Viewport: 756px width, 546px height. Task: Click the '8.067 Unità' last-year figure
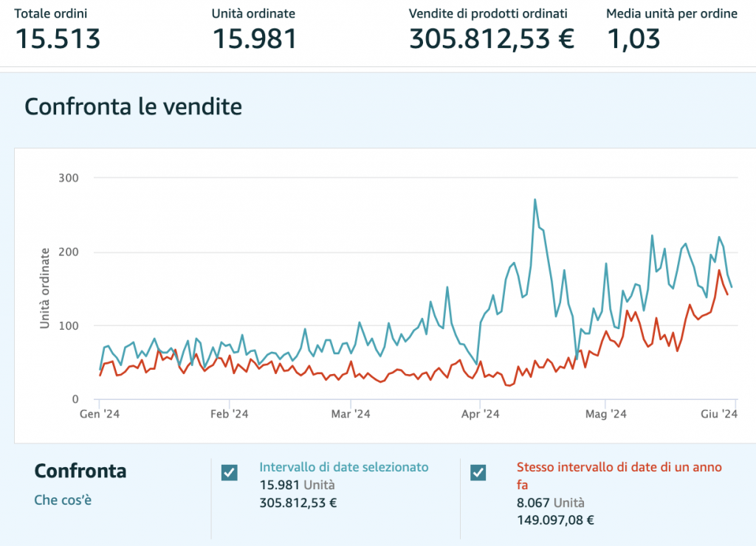pyautogui.click(x=551, y=503)
